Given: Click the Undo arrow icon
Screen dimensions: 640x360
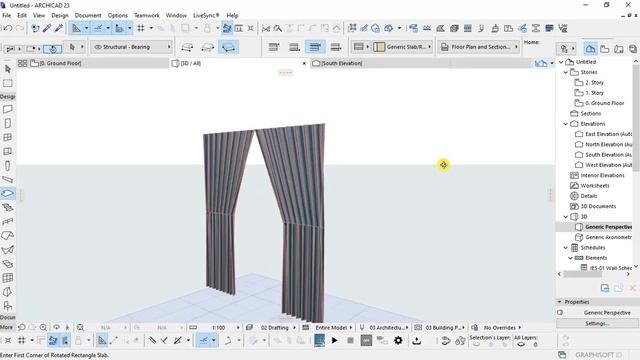Looking at the screenshot, I should 8,28.
